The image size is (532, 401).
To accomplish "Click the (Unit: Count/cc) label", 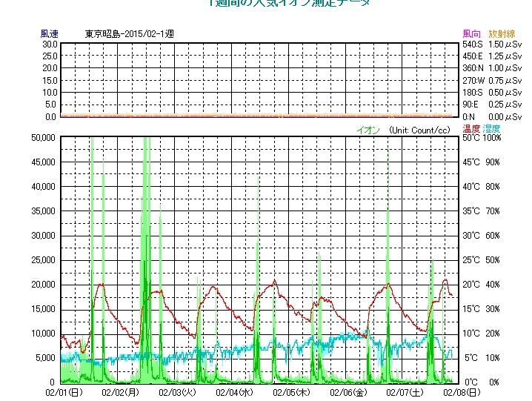I will (x=419, y=130).
